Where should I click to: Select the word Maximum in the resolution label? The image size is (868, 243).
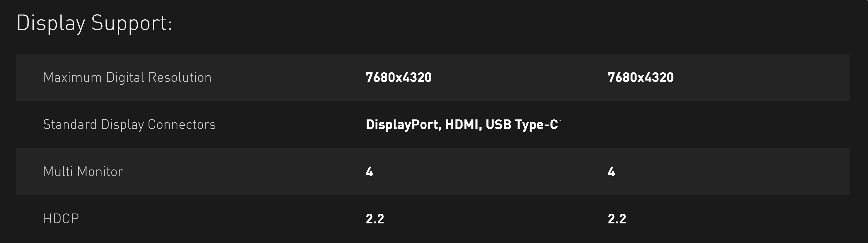(x=72, y=77)
